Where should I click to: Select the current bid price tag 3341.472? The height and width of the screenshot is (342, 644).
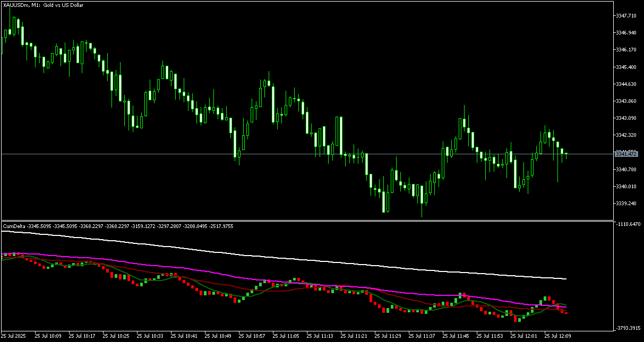pyautogui.click(x=626, y=154)
